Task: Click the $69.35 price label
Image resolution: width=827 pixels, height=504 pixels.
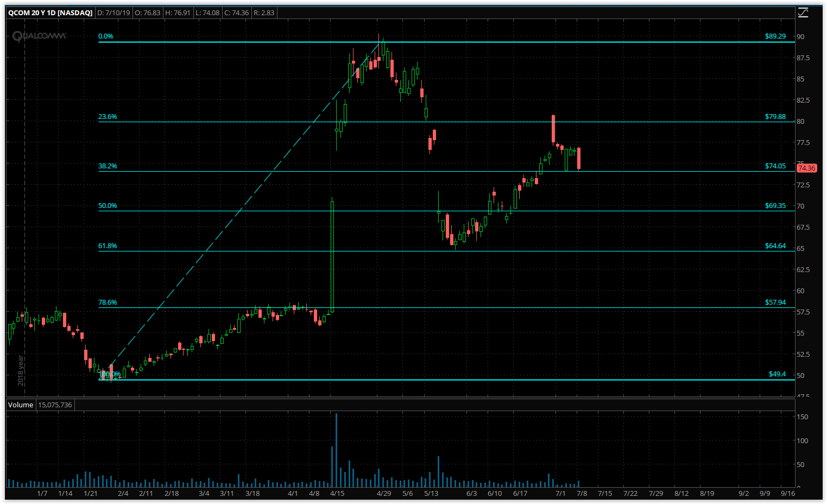Action: [775, 206]
